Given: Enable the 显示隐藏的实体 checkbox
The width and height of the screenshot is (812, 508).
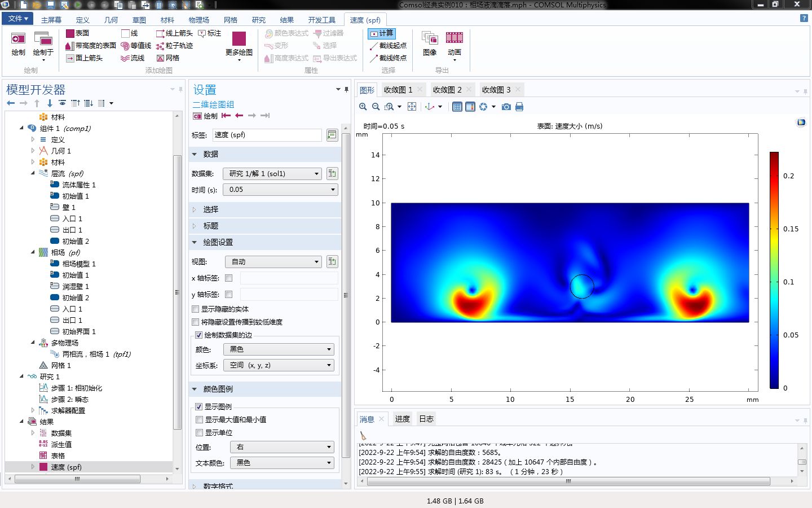Looking at the screenshot, I should 195,309.
